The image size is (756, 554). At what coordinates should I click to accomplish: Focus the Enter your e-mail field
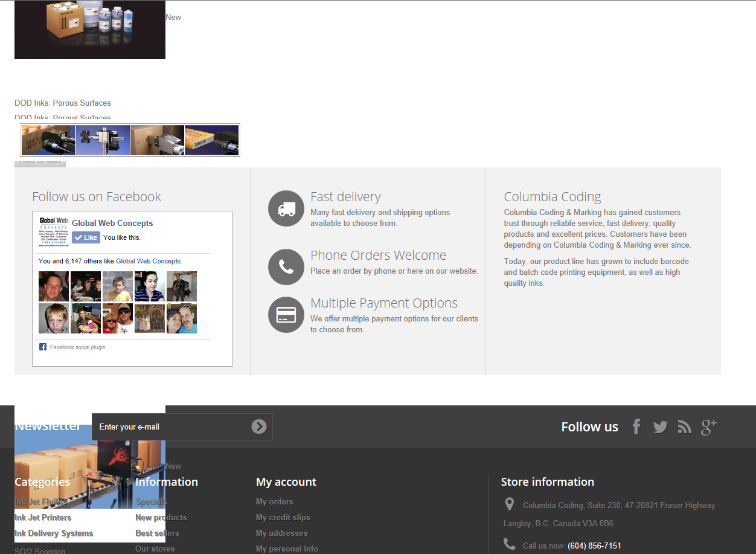[182, 427]
